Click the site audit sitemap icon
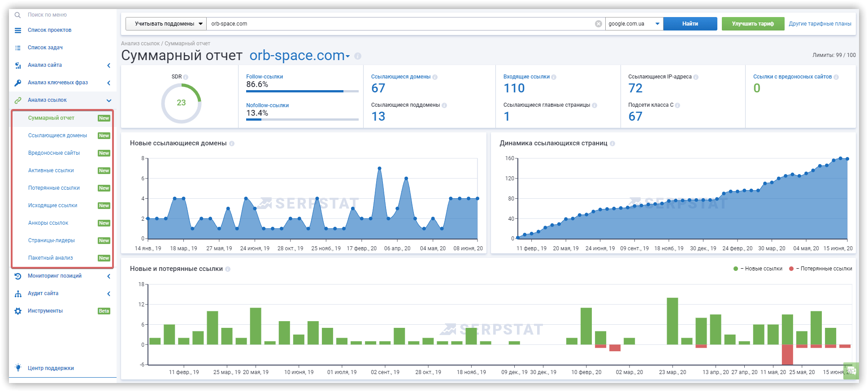The image size is (868, 392). pyautogui.click(x=18, y=294)
